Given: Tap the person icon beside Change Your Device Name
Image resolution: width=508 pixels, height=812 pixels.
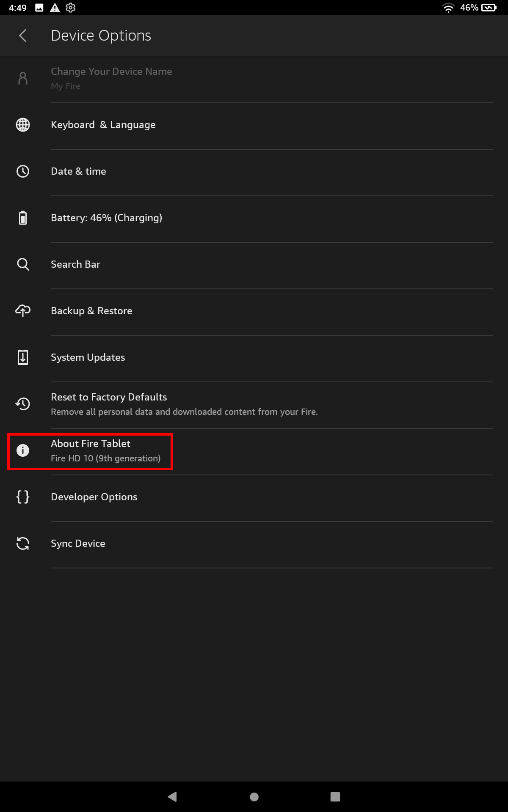Looking at the screenshot, I should (23, 78).
